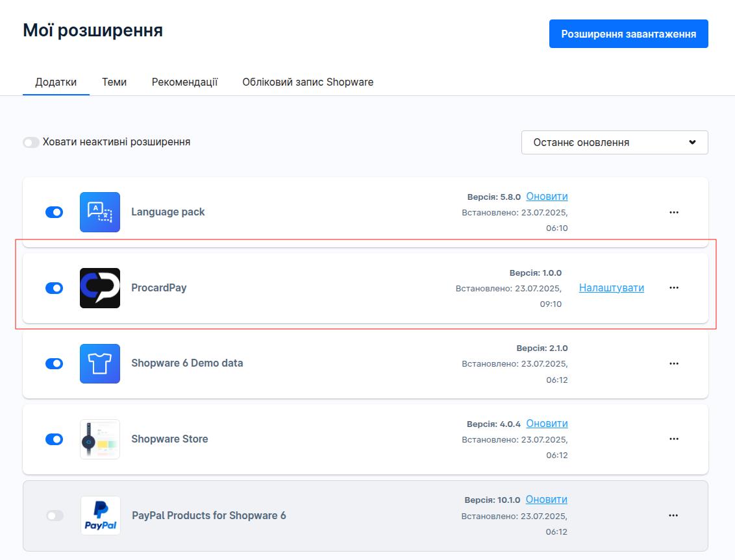Open the three-dot menu for ProcardPay

[674, 287]
